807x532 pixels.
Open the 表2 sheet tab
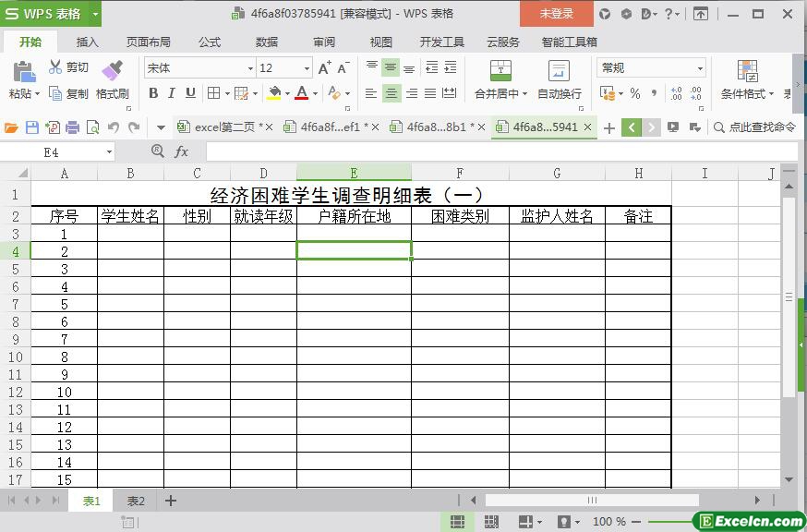136,501
